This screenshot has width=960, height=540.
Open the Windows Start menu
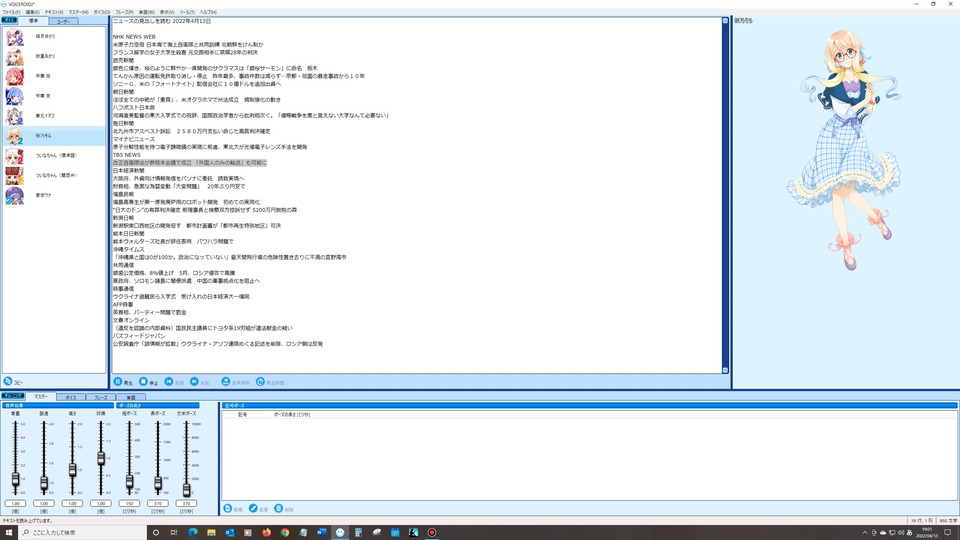[x=9, y=532]
